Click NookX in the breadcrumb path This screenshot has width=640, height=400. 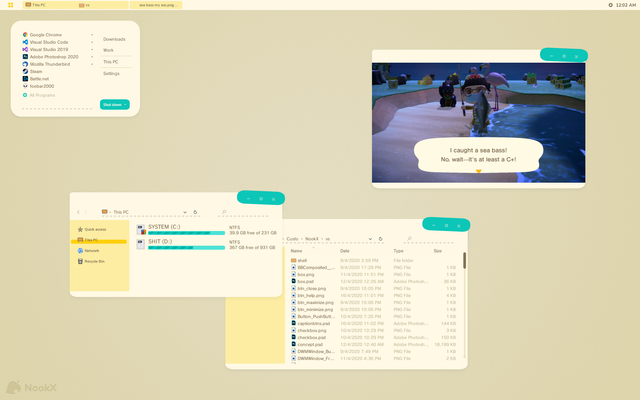tap(312, 239)
